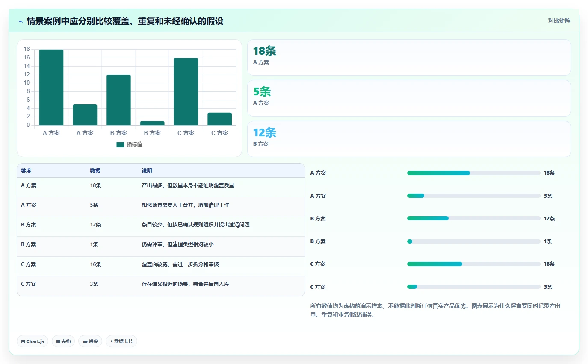Click the C 方案 label of the 3条 progress row
588x364 pixels.
tap(318, 287)
